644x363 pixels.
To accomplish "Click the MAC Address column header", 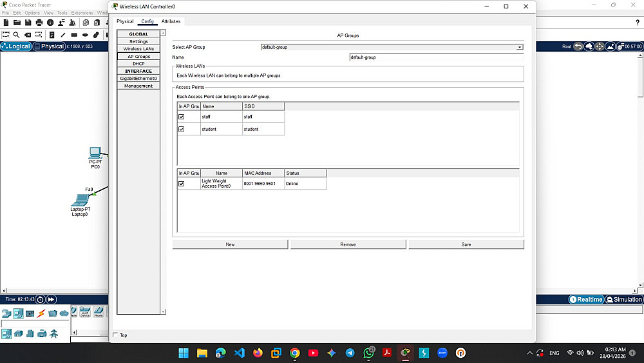I will pos(263,173).
